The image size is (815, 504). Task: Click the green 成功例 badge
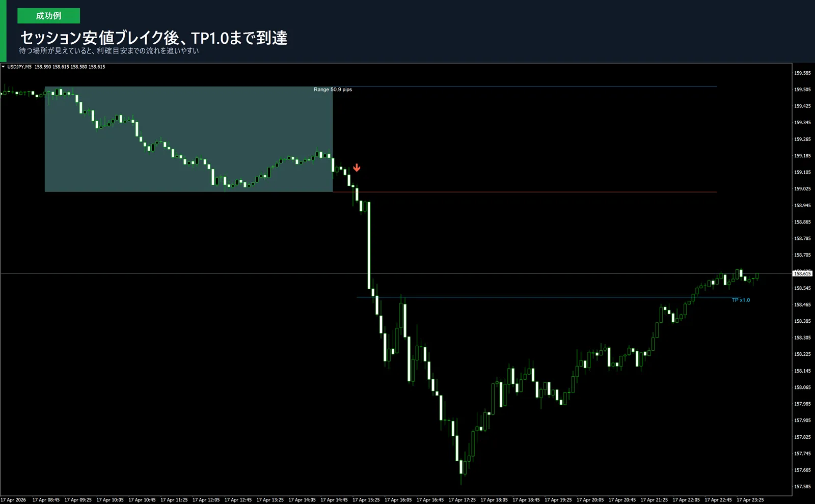[x=48, y=16]
